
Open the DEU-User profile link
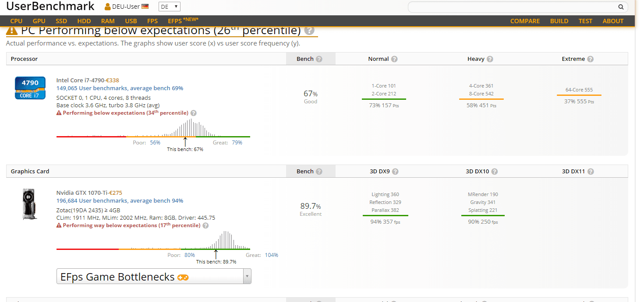[x=126, y=7]
